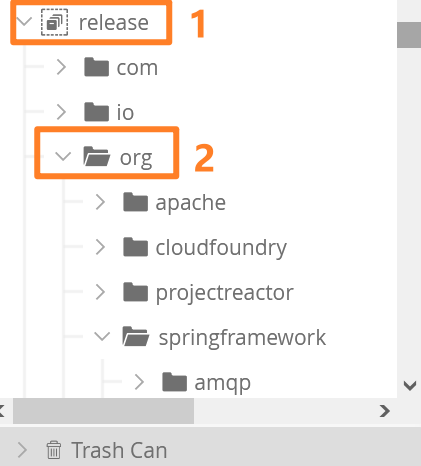Image resolution: width=421 pixels, height=466 pixels.
Task: Expand the io folder
Action: pos(61,112)
